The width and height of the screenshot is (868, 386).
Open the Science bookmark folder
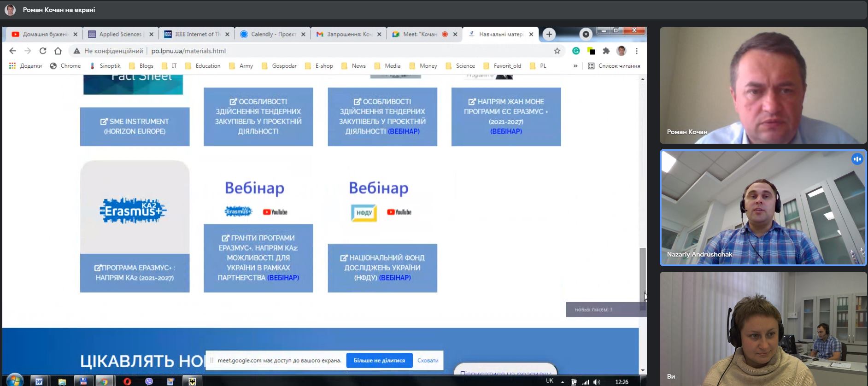click(x=460, y=66)
